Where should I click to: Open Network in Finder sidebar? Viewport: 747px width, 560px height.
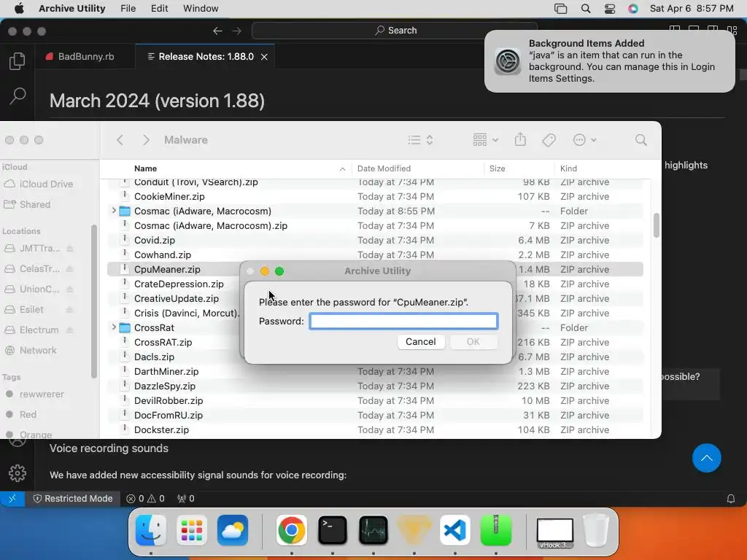click(38, 350)
